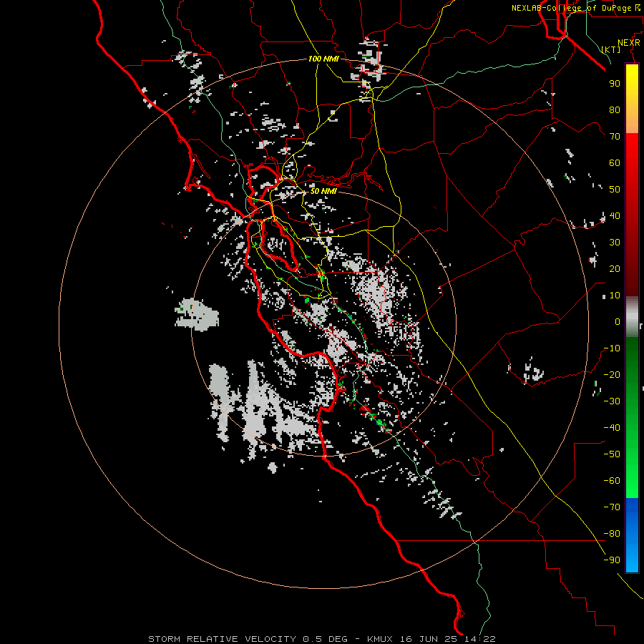
Task: Click the positive 90 scale label
Action: 615,84
